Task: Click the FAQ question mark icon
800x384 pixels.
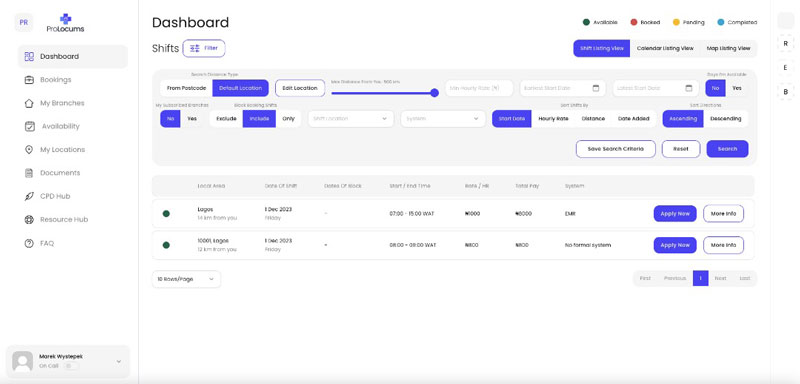Action: [x=29, y=243]
